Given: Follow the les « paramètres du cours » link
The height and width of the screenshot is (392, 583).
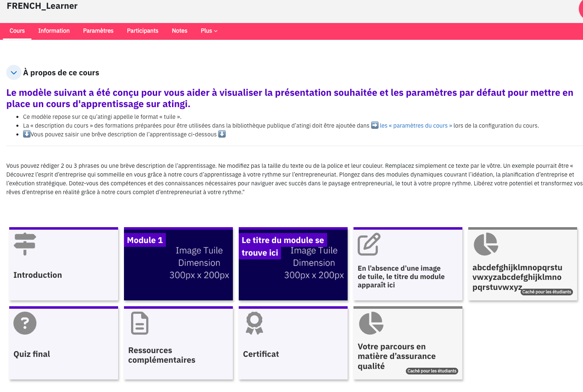Looking at the screenshot, I should click(416, 126).
